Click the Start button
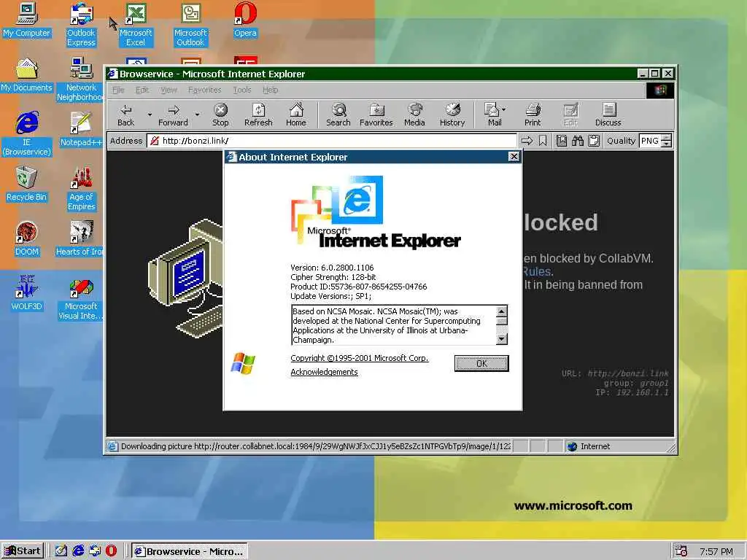 click(x=23, y=551)
